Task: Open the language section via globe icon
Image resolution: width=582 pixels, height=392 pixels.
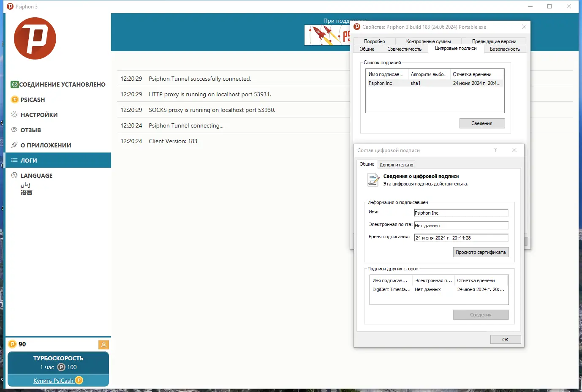Action: pos(14,176)
